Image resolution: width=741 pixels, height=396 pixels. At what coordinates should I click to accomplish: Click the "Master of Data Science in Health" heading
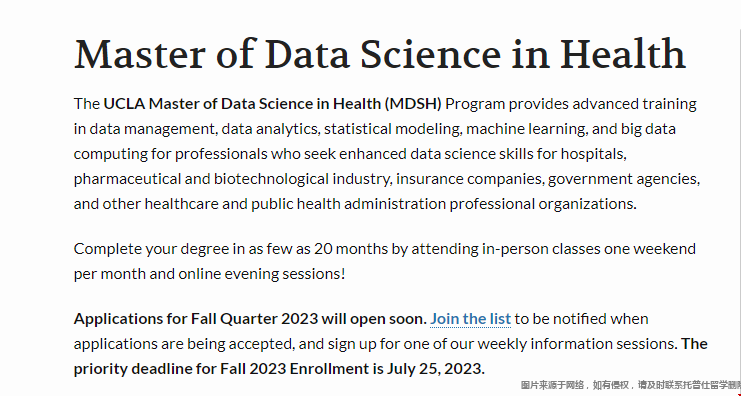[380, 54]
